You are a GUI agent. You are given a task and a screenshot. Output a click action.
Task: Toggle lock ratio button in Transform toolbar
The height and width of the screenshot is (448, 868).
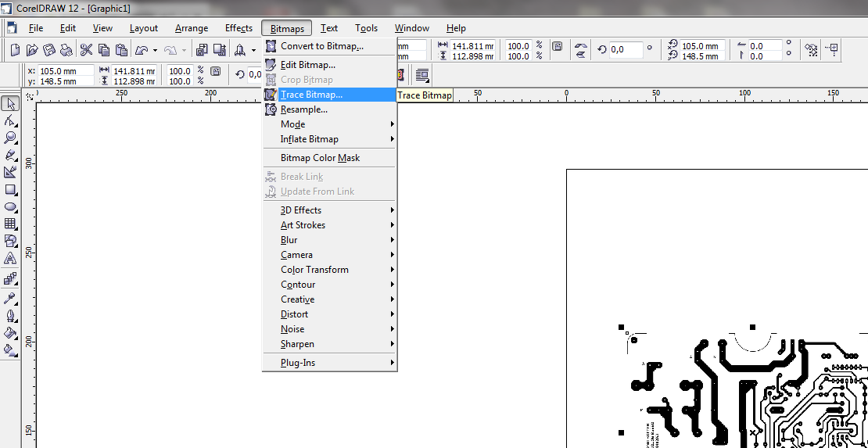(558, 46)
